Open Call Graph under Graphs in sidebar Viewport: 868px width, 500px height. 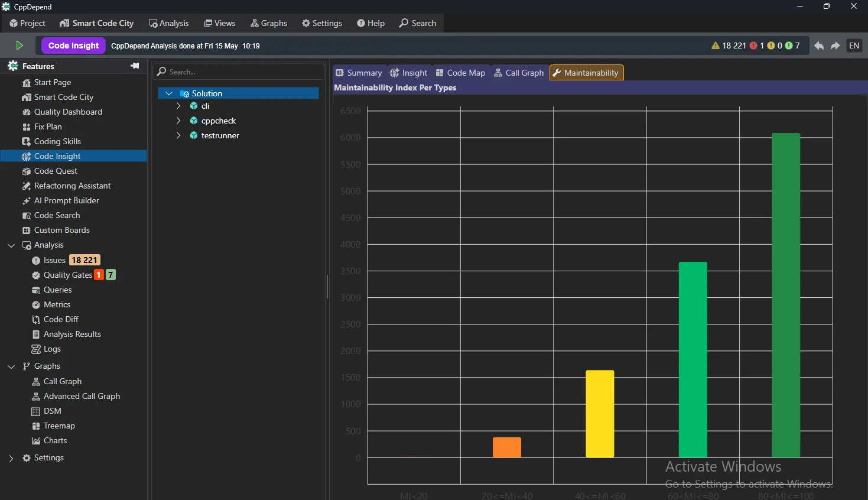62,381
